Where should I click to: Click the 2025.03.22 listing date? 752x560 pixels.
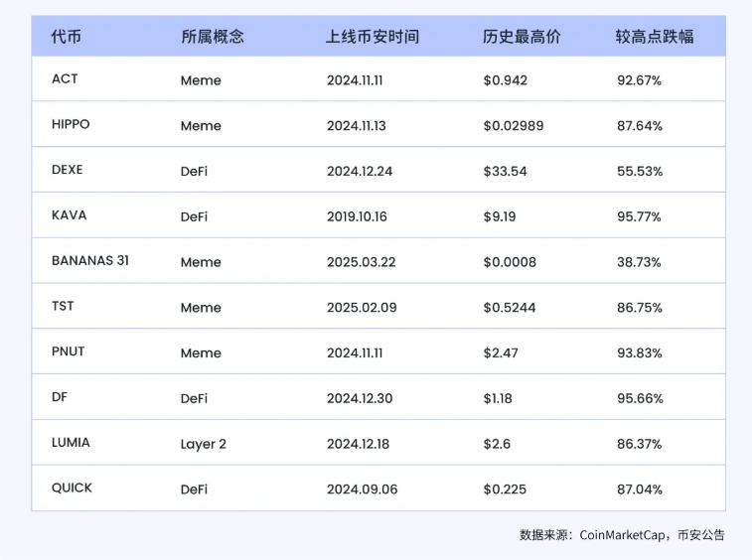(x=360, y=261)
